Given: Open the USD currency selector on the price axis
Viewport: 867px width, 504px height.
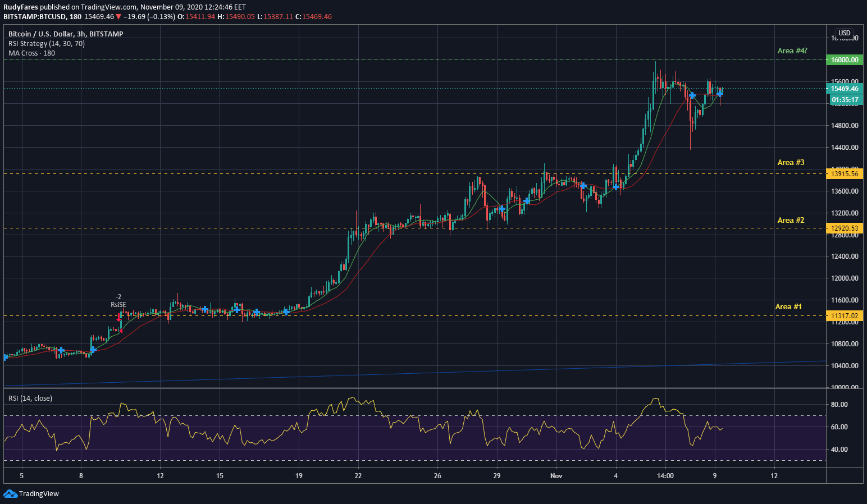Looking at the screenshot, I should pos(844,33).
